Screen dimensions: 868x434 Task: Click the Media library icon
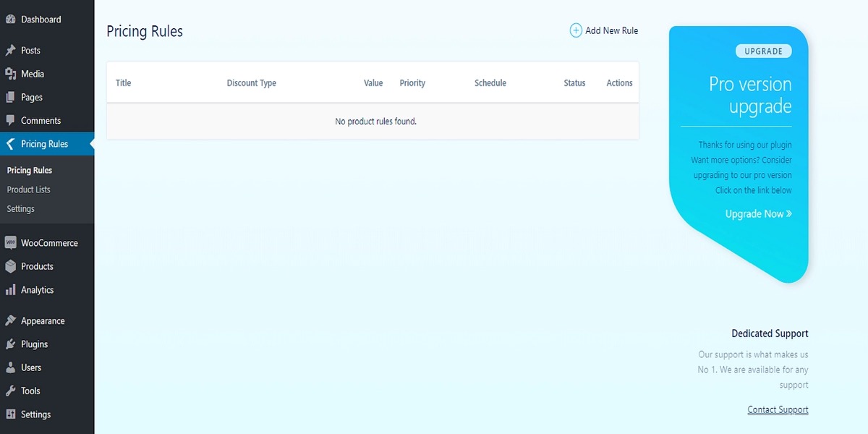[x=10, y=74]
